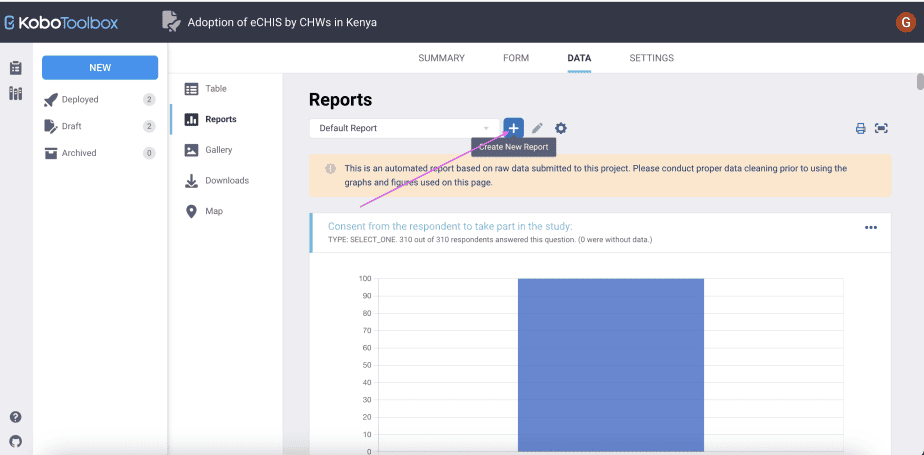Toggle fullscreen mode icon
The width and height of the screenshot is (924, 455).
coord(881,128)
